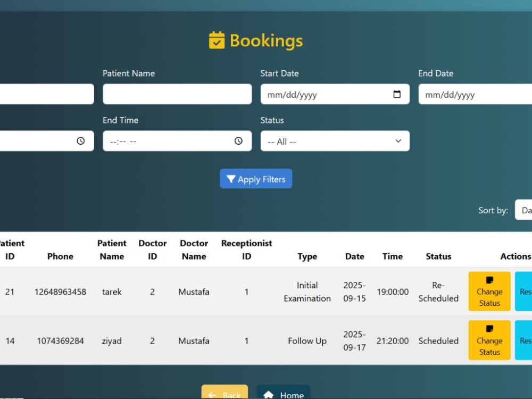Click patient ID 14

coord(10,340)
